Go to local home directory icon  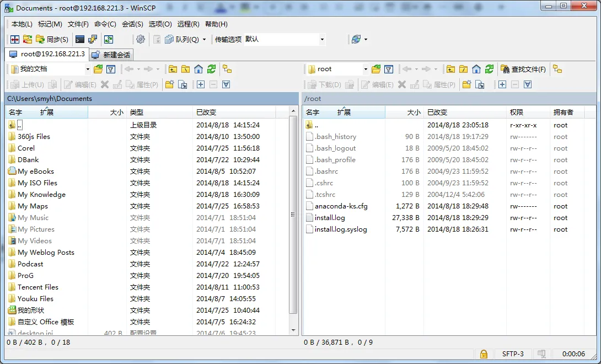198,69
